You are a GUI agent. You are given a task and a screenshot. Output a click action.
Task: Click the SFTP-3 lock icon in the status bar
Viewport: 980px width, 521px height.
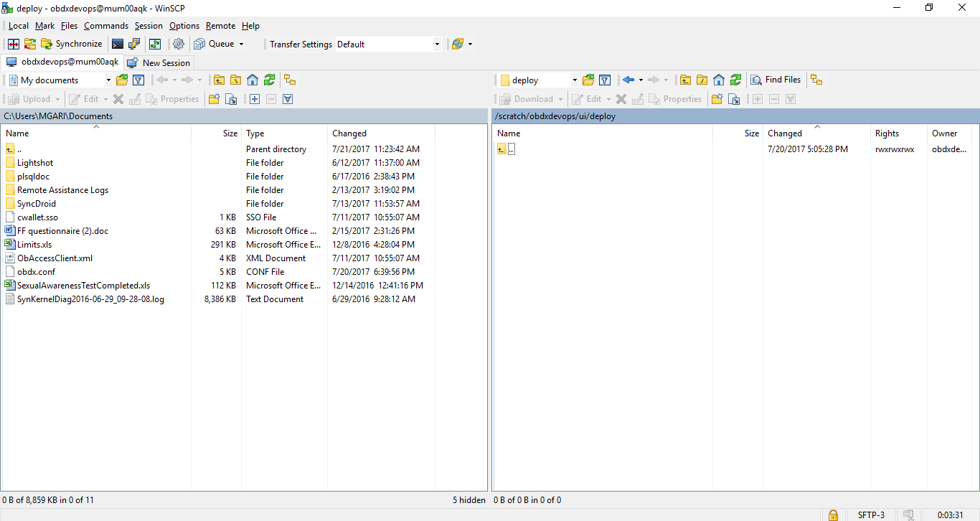point(833,515)
